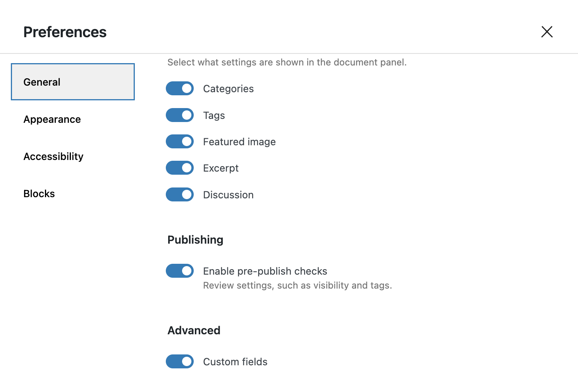Select the General preferences tab
The image size is (578, 392).
click(x=73, y=82)
